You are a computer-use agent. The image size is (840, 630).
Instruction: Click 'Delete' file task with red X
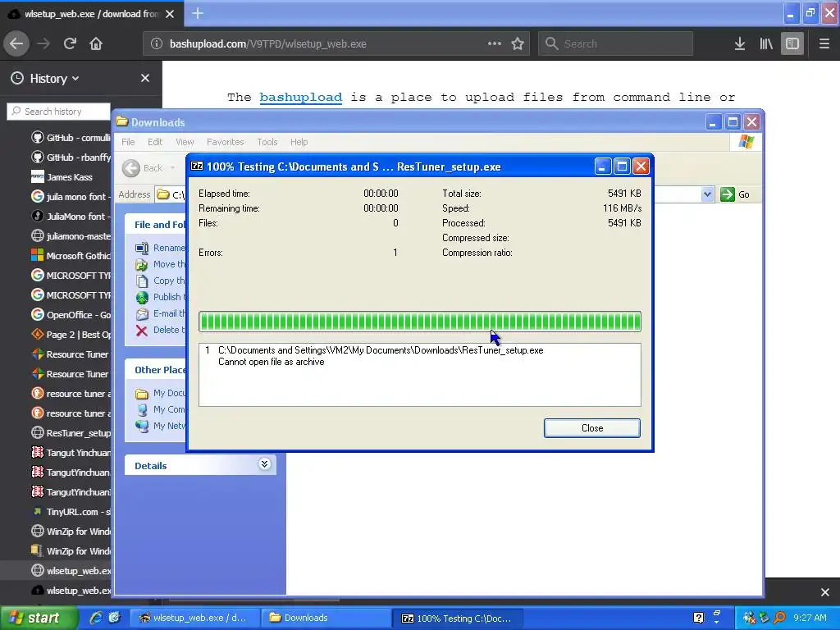161,330
